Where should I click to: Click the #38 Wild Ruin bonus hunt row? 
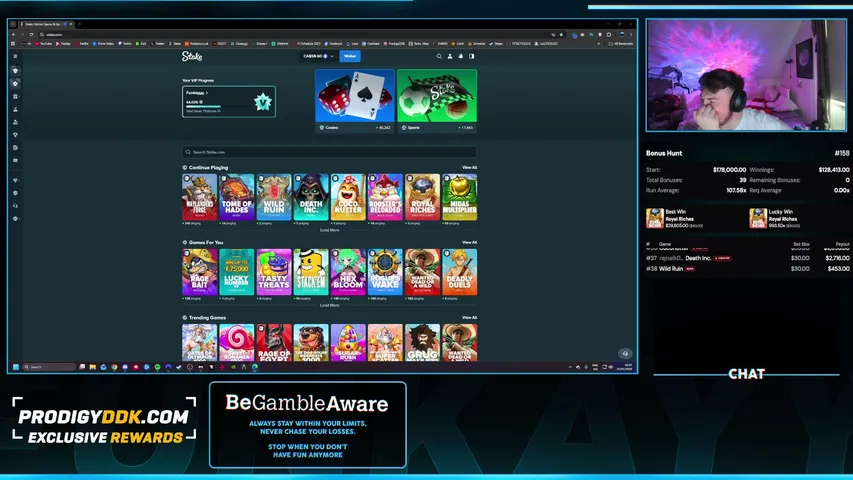pos(747,268)
